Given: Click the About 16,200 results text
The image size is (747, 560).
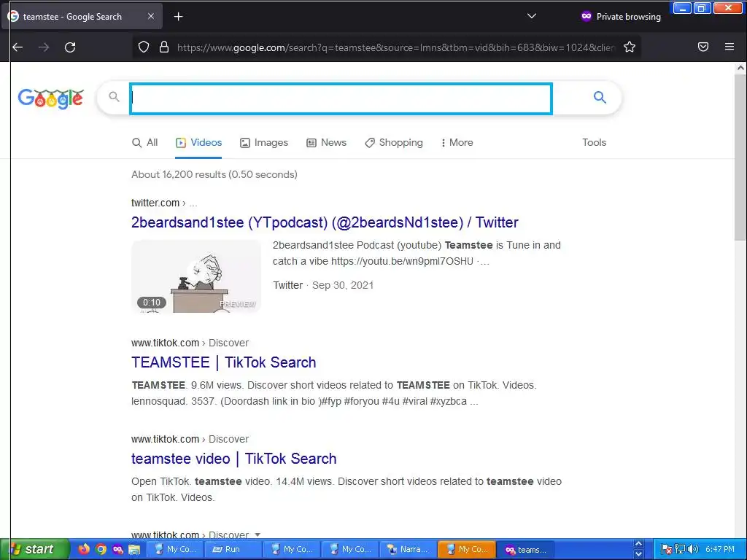Looking at the screenshot, I should (x=214, y=174).
